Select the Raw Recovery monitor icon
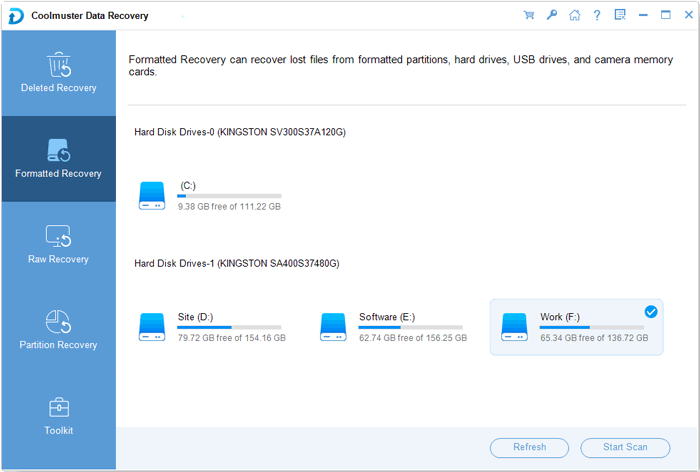The height and width of the screenshot is (472, 700). 58,236
